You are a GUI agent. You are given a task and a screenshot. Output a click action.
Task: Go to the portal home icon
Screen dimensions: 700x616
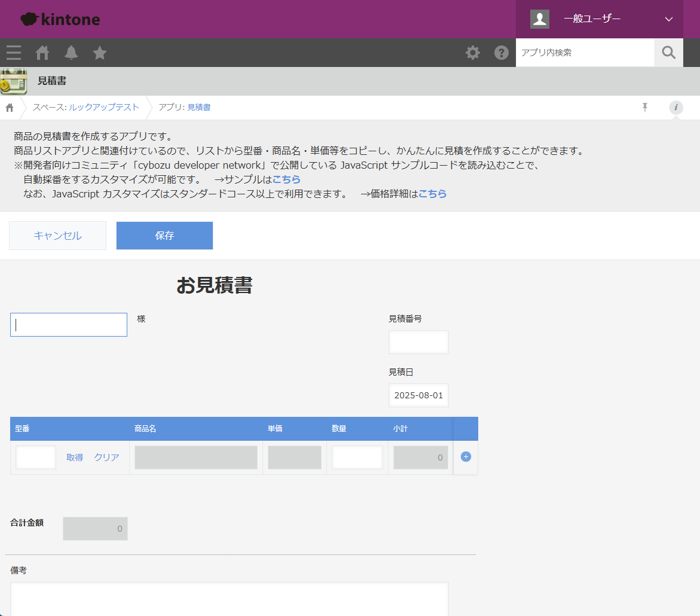[x=42, y=53]
